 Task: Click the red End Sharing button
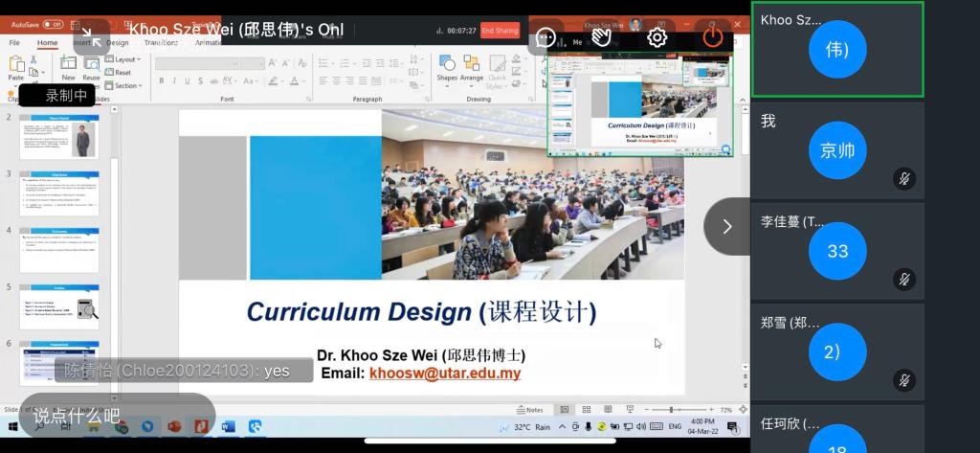tap(500, 31)
